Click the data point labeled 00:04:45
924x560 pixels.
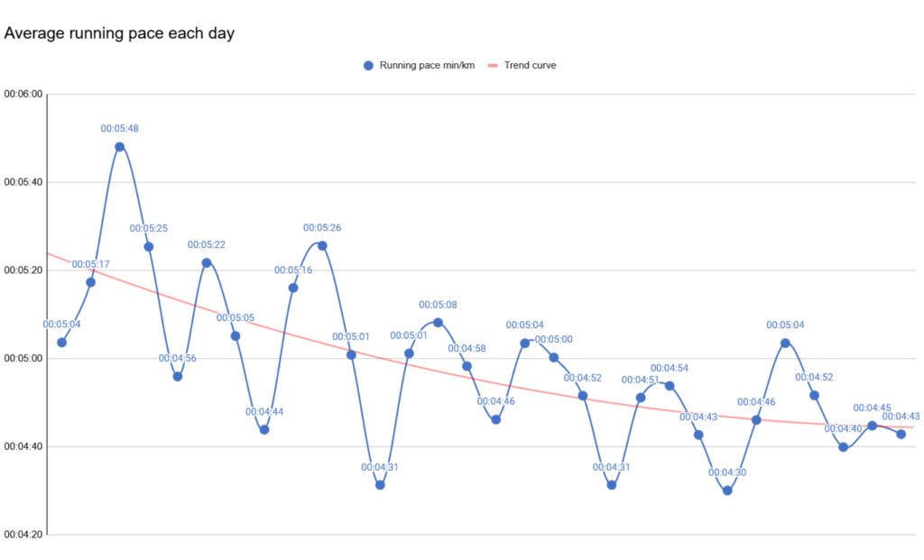(x=872, y=425)
